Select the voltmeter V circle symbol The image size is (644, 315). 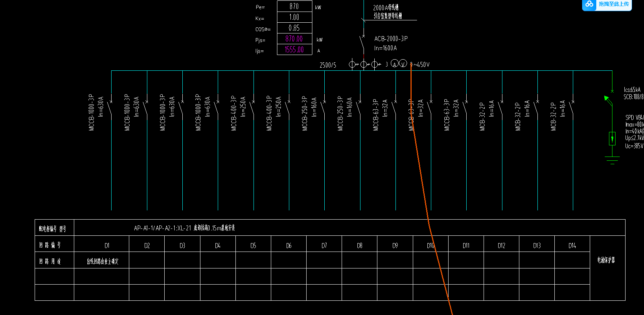(x=403, y=63)
